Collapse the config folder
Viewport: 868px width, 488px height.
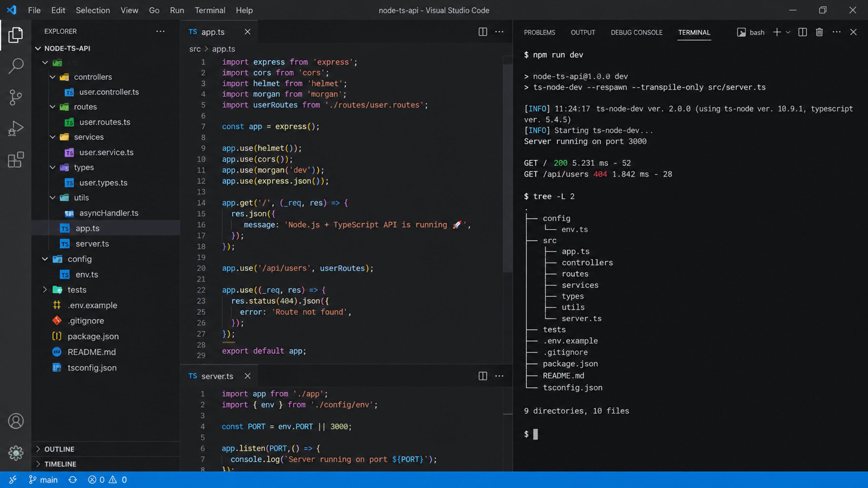pyautogui.click(x=45, y=259)
